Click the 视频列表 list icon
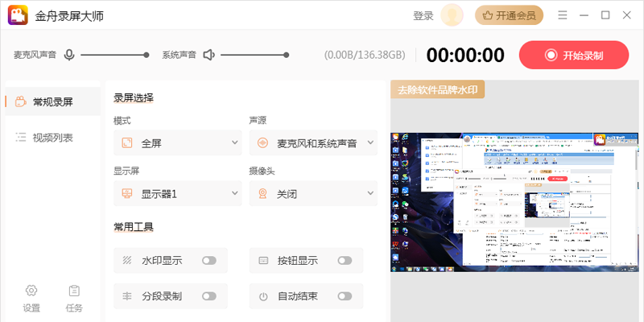This screenshot has width=644, height=322. [x=21, y=138]
